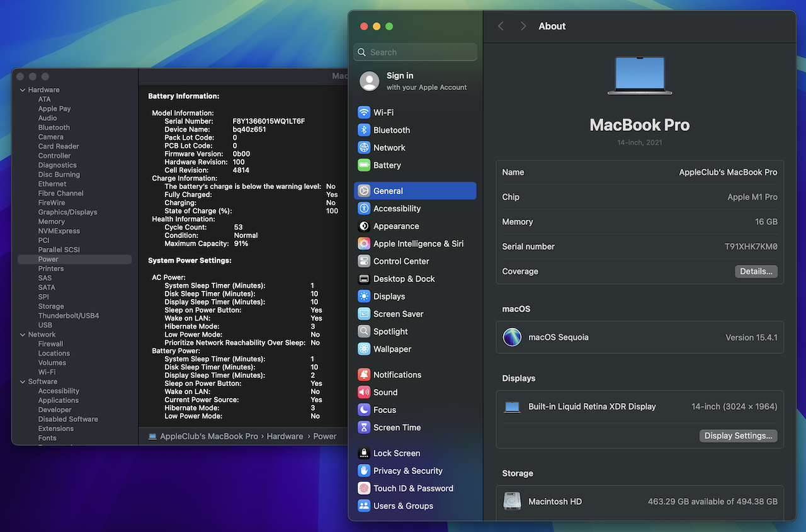This screenshot has height=532, width=806.
Task: Select NVMExpress in System Information sidebar
Action: click(59, 231)
